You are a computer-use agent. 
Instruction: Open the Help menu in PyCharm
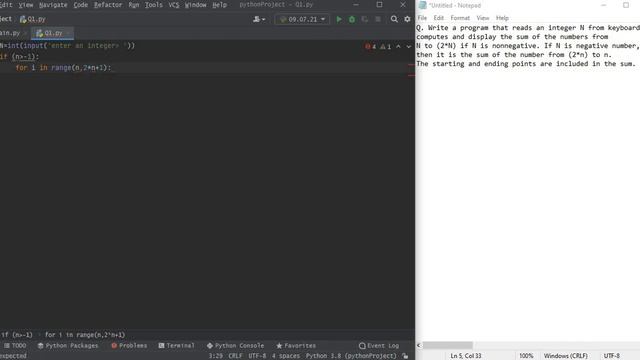click(219, 5)
